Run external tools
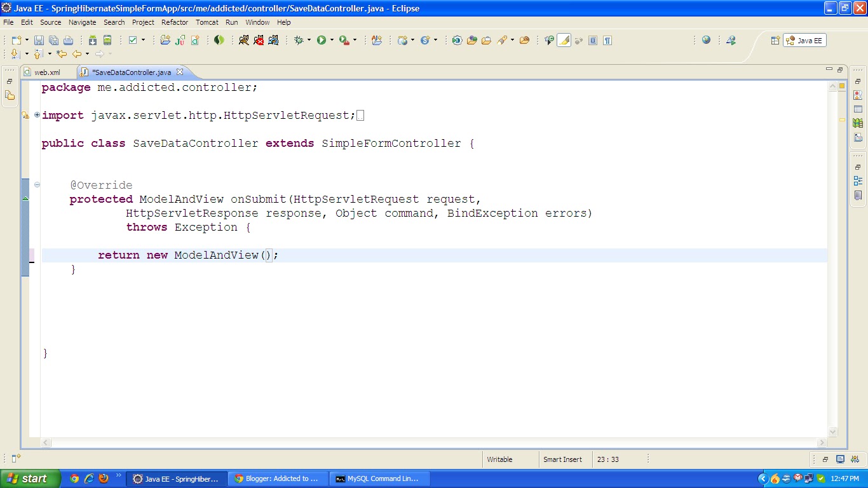868x488 pixels. click(x=342, y=40)
